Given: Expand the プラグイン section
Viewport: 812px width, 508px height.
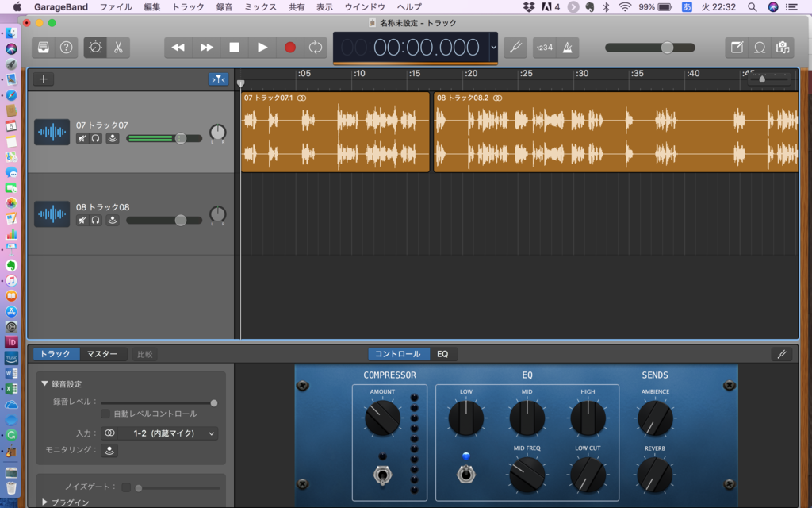Looking at the screenshot, I should [x=45, y=502].
